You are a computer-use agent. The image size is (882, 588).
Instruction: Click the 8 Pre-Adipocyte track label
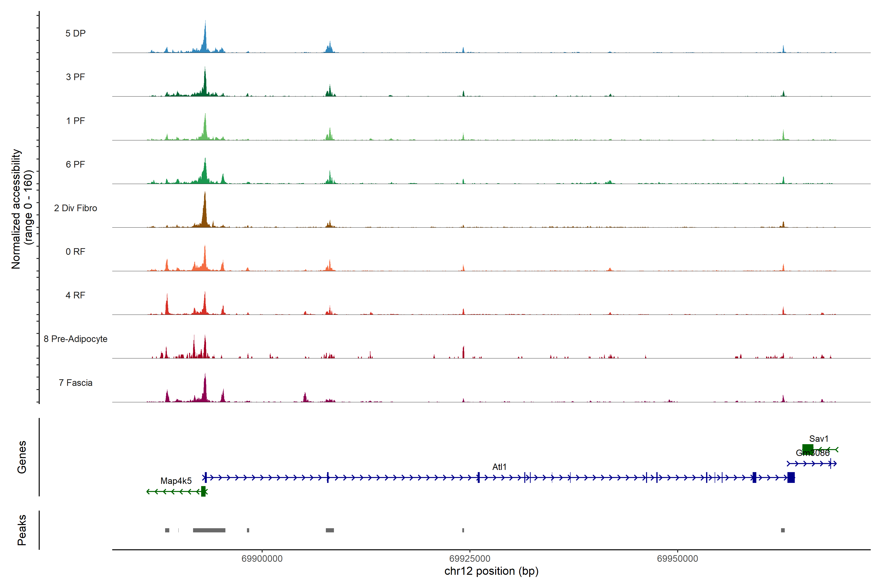click(x=75, y=339)
